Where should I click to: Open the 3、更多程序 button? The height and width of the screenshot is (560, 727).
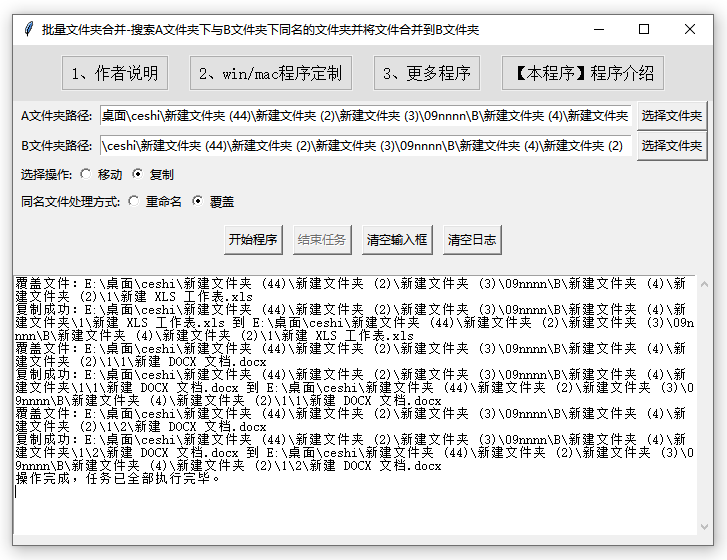[x=427, y=73]
